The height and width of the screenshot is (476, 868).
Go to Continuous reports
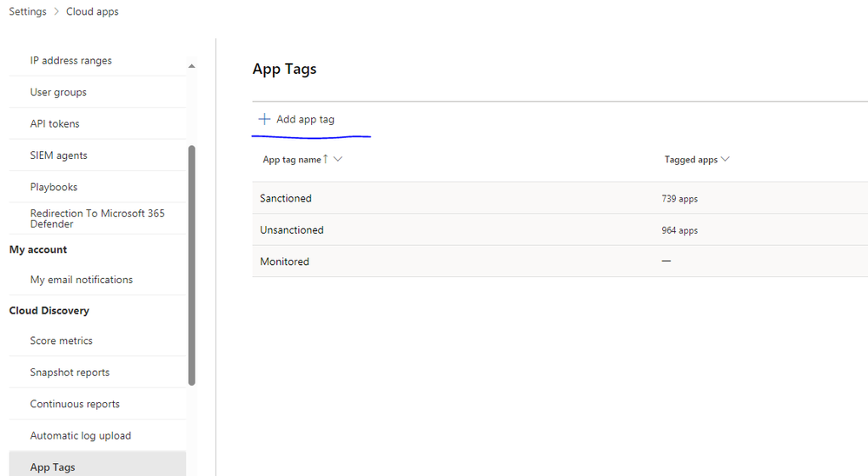click(x=75, y=404)
